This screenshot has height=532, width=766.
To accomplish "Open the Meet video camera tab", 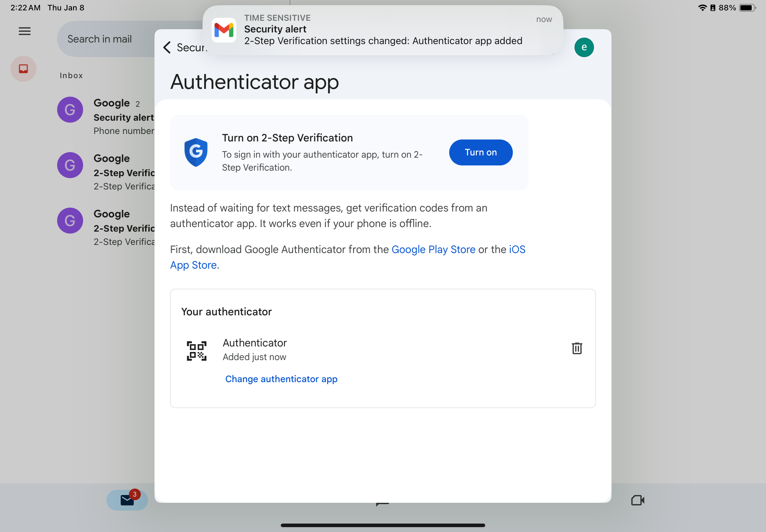I will pos(637,500).
